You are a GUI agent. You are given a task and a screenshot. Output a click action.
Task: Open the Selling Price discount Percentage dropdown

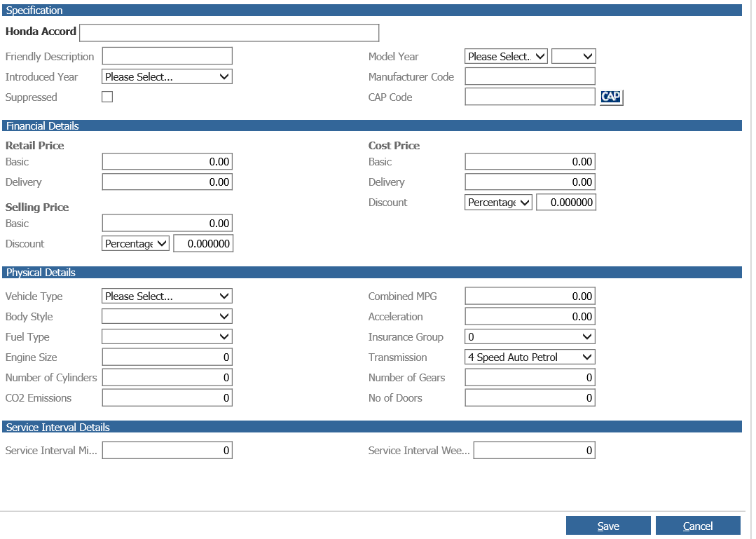coord(135,243)
